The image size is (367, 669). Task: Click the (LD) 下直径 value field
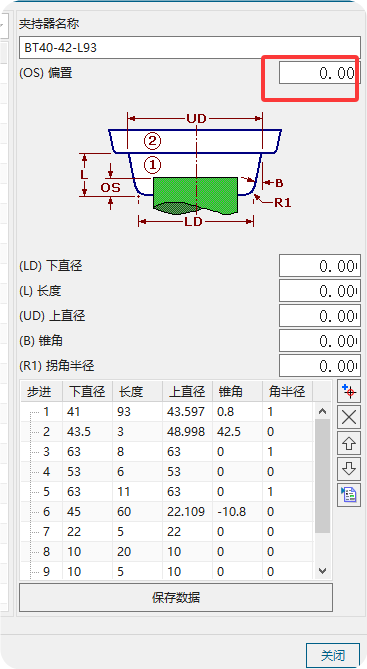(x=320, y=266)
